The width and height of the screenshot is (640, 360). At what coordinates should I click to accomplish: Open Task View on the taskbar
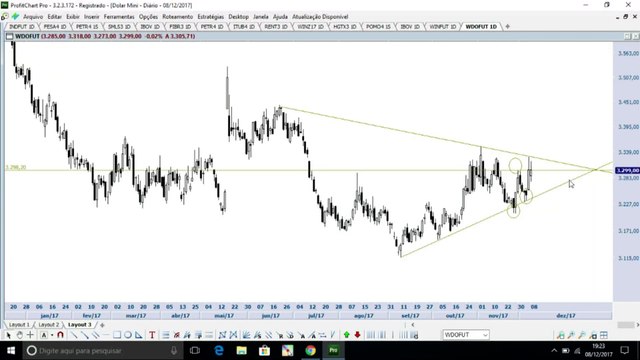(195, 350)
